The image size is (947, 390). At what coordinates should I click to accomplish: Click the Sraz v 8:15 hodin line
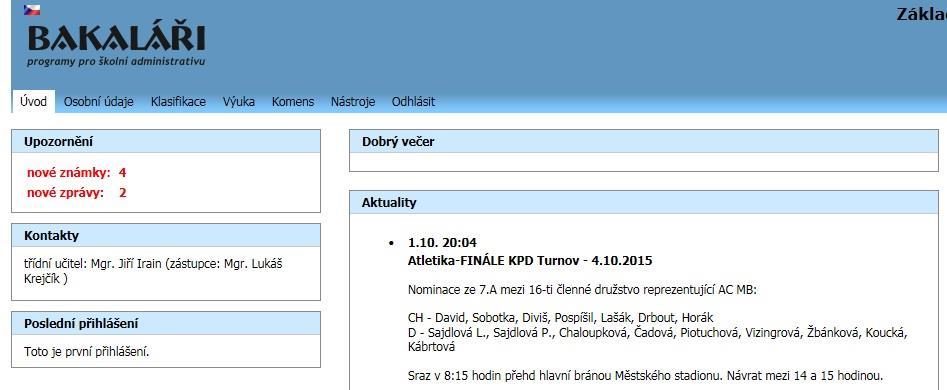[646, 376]
